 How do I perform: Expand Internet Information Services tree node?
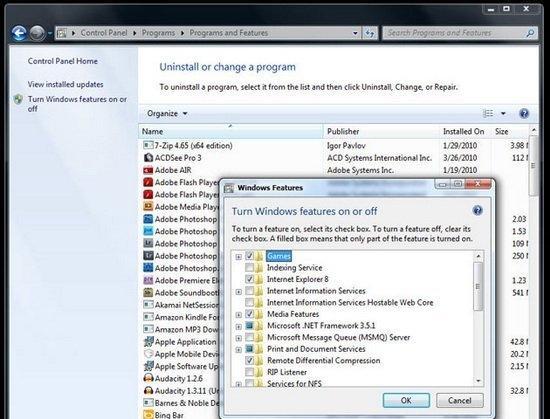239,291
